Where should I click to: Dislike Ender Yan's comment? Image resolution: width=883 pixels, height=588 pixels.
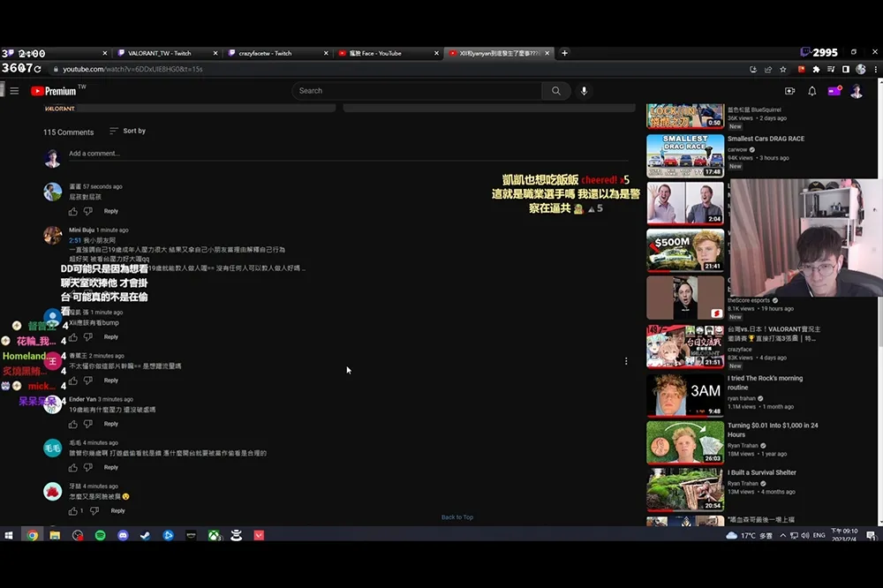pos(88,424)
